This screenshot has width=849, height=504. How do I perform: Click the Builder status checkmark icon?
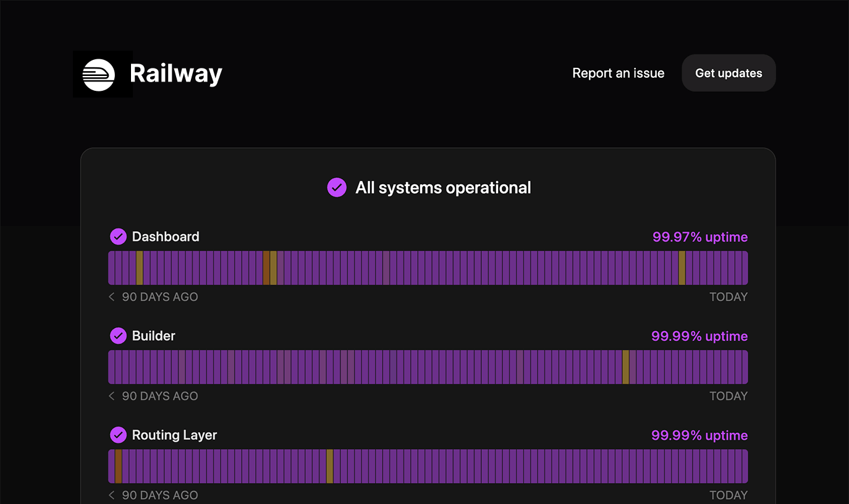[118, 336]
